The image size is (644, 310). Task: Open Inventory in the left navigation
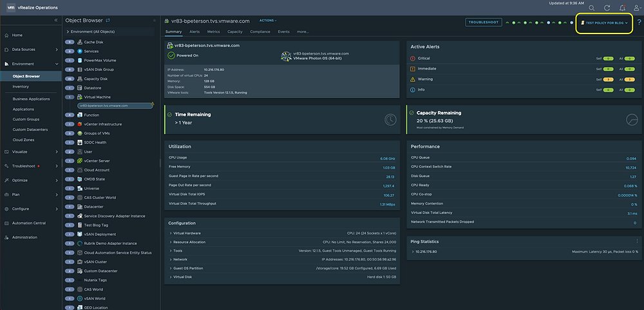[x=21, y=86]
